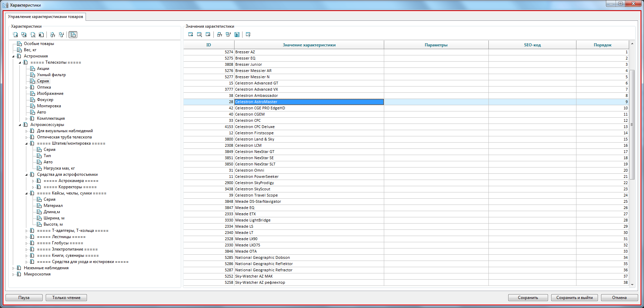Collapse the ===== Телескопы ===== group
Image resolution: width=644 pixels, height=308 pixels.
point(20,63)
